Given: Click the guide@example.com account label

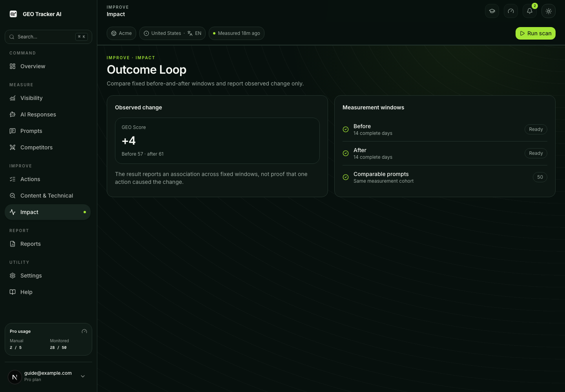Looking at the screenshot, I should (x=48, y=373).
